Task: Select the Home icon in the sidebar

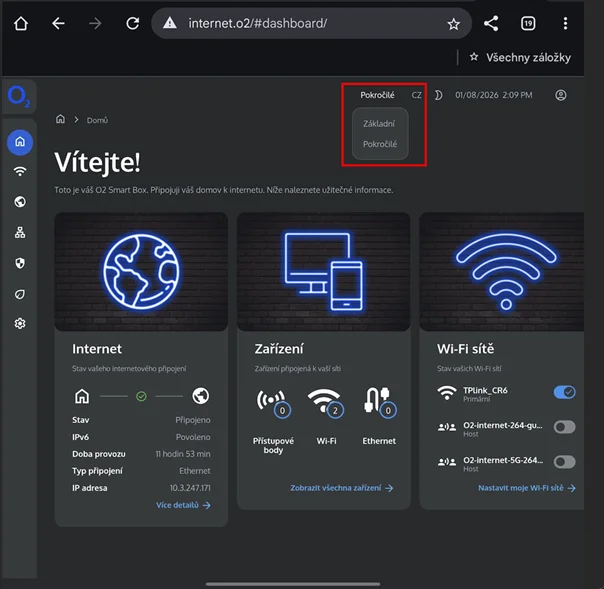Action: [x=20, y=142]
